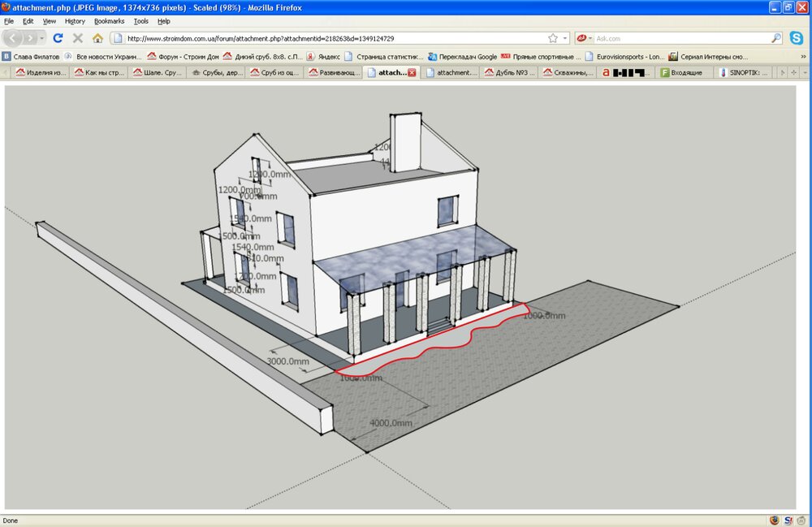Image resolution: width=812 pixels, height=527 pixels.
Task: Click the Skype icon in the toolbar
Action: [x=796, y=38]
